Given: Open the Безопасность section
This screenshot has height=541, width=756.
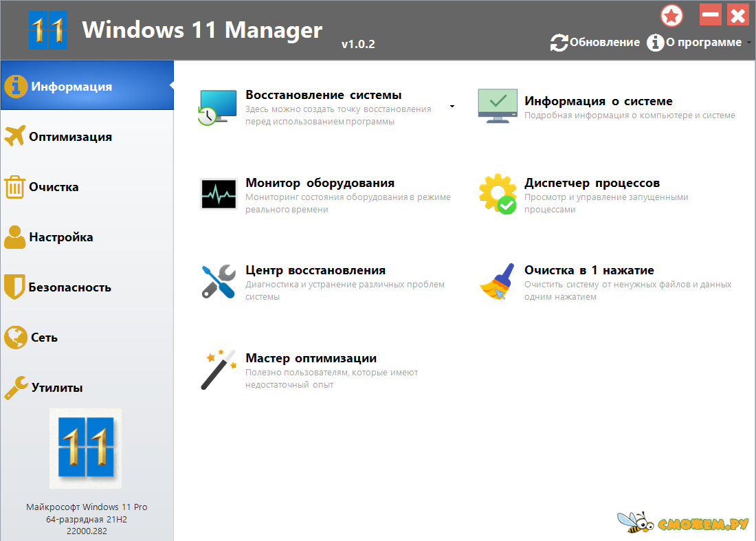Looking at the screenshot, I should pos(87,287).
